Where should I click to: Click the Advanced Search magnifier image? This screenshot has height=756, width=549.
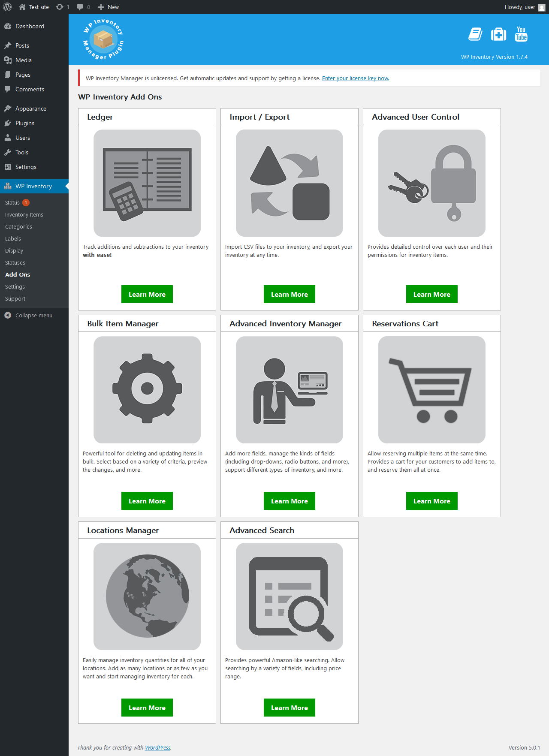pos(290,596)
